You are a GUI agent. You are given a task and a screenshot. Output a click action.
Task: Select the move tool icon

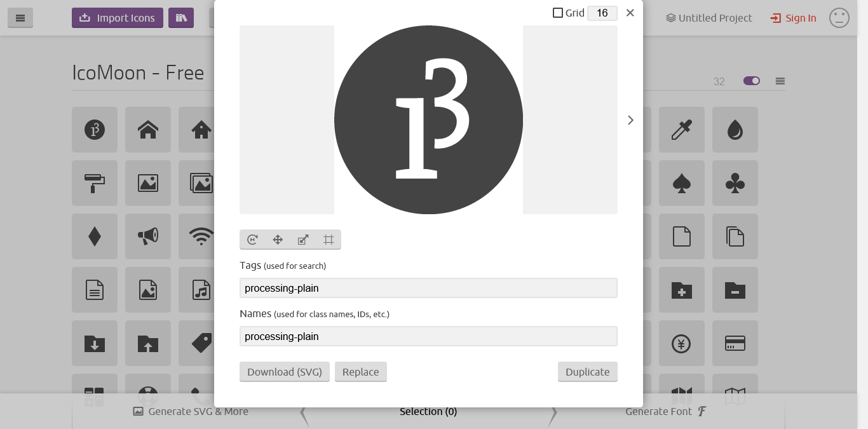coord(278,240)
